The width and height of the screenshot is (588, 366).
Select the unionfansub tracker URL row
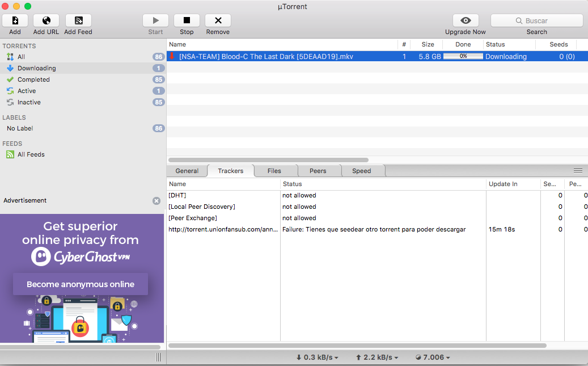pos(377,229)
